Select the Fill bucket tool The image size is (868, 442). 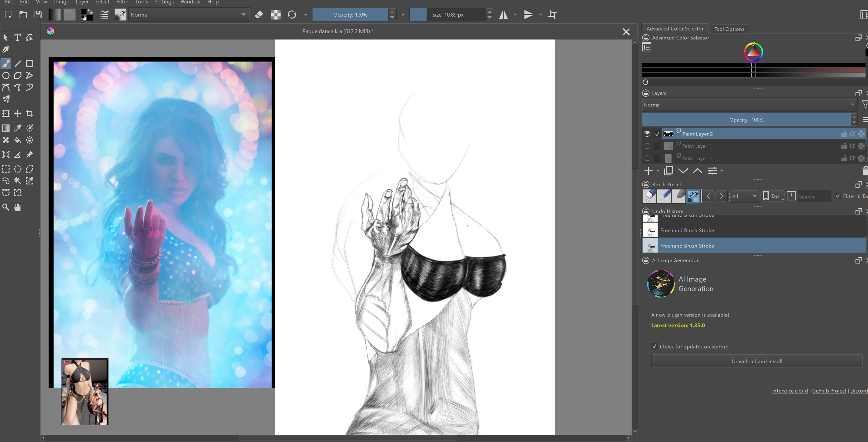point(18,140)
